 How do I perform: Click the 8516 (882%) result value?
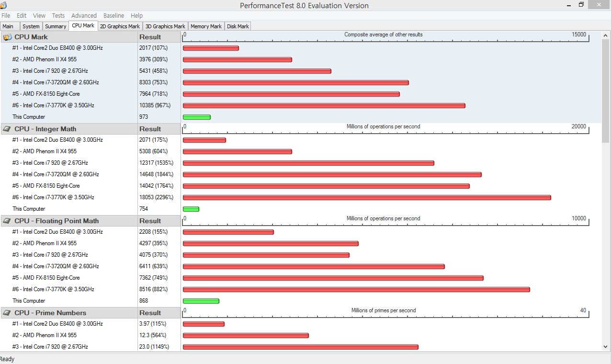tap(153, 289)
